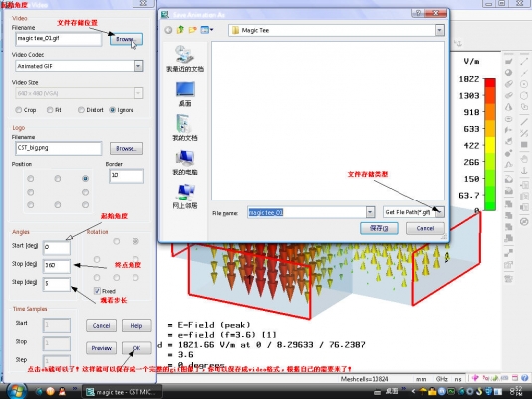Open the view menu icon in dialog
The image size is (532, 399).
click(x=206, y=30)
